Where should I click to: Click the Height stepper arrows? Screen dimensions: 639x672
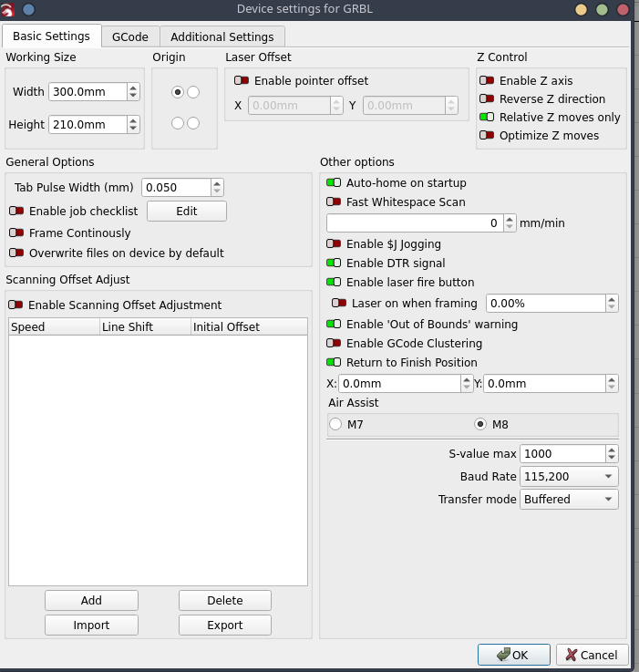pyautogui.click(x=133, y=125)
